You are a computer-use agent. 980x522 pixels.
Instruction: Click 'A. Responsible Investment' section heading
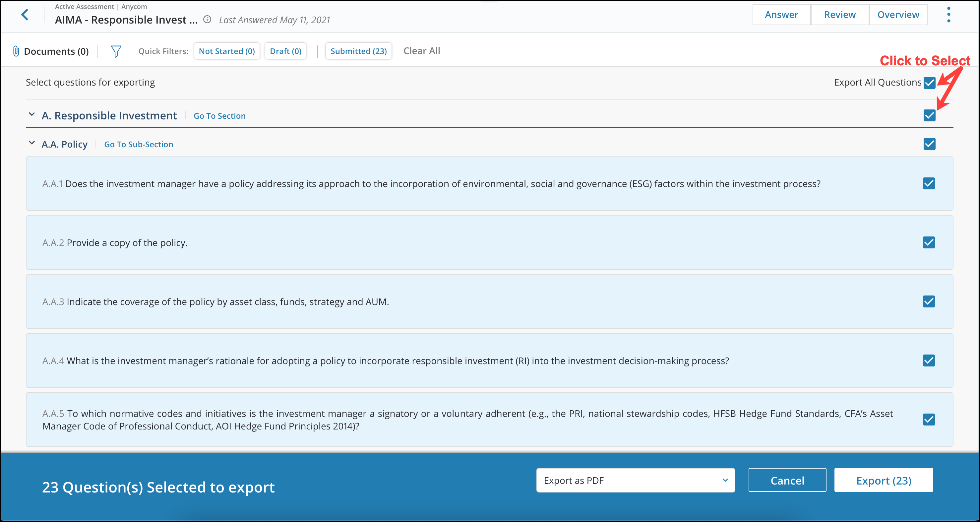coord(109,116)
